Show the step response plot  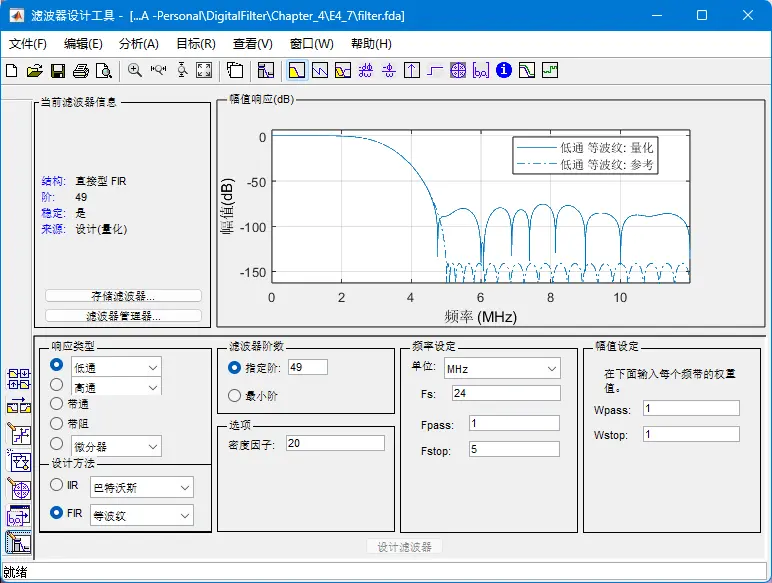point(435,70)
